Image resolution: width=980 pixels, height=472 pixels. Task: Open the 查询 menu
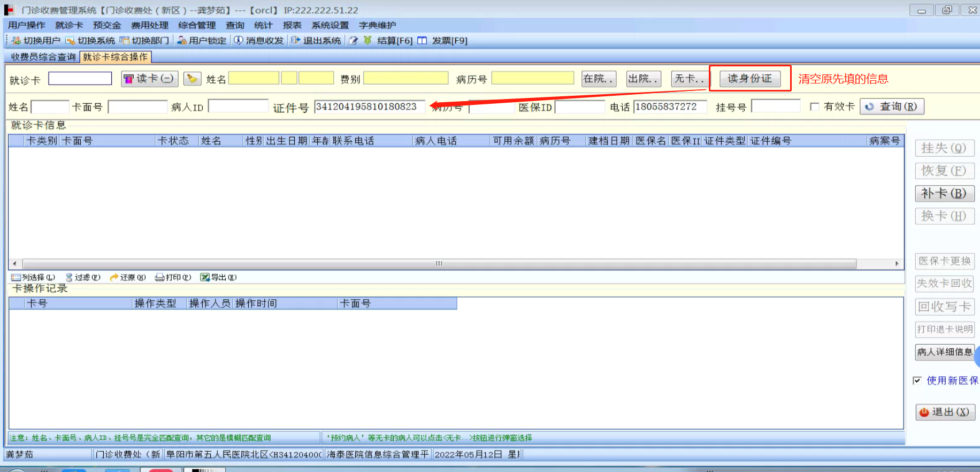(x=235, y=25)
